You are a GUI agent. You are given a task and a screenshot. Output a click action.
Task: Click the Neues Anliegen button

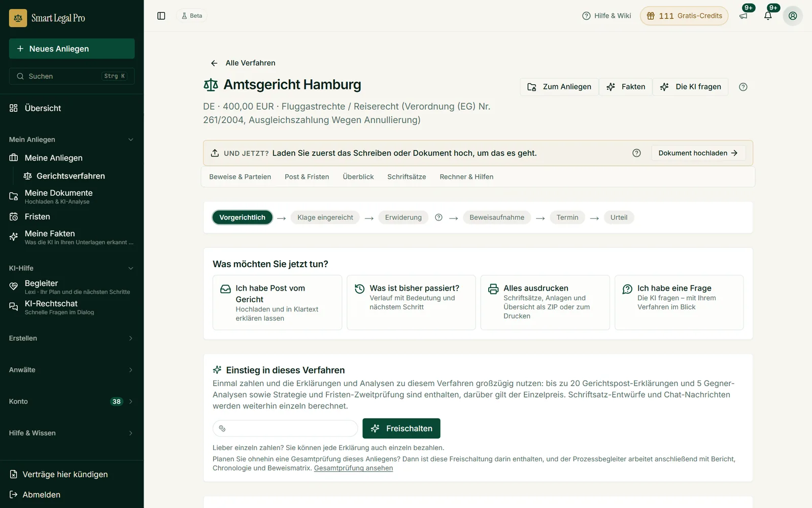tap(72, 49)
